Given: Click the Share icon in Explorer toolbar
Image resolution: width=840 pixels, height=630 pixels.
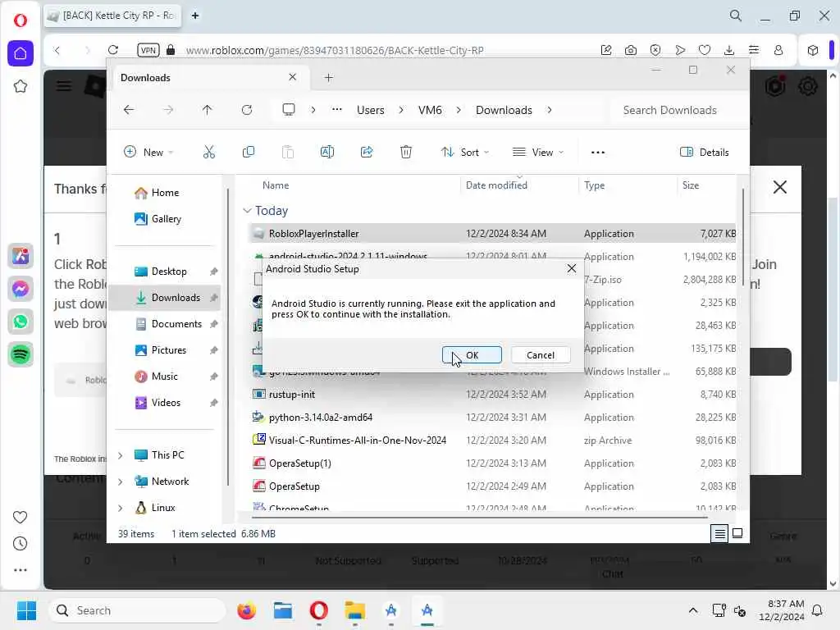Looking at the screenshot, I should click(367, 152).
